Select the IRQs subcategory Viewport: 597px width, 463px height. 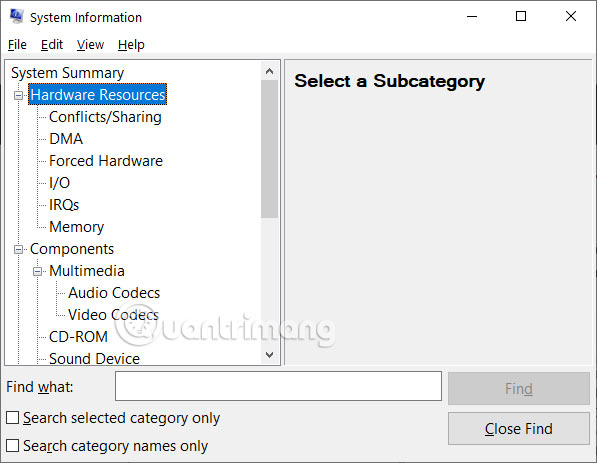(64, 205)
